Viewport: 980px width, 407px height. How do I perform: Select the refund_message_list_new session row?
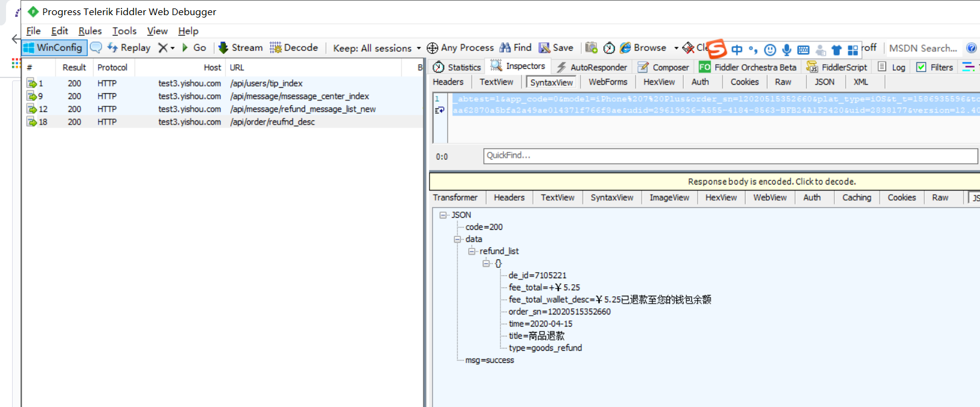coord(222,109)
